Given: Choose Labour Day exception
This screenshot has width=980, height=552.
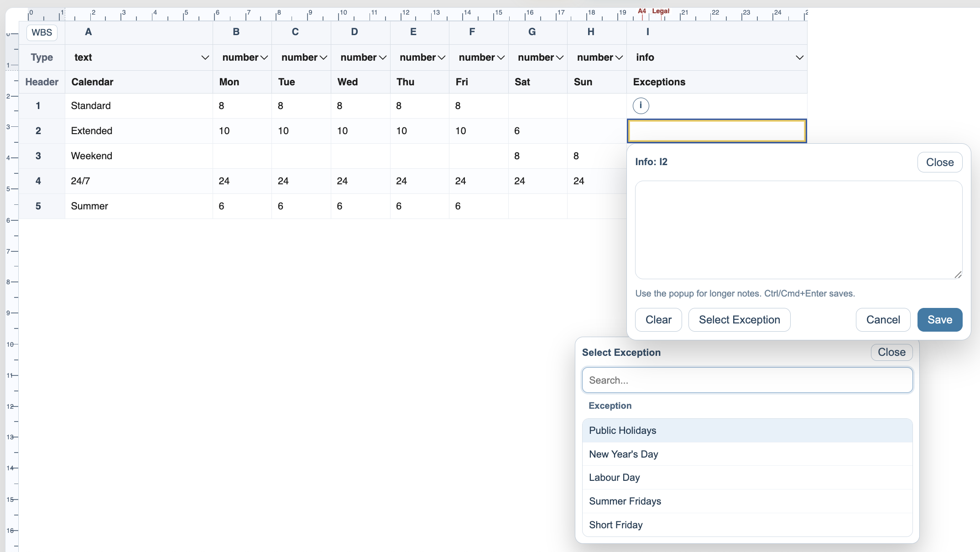Looking at the screenshot, I should pos(747,478).
